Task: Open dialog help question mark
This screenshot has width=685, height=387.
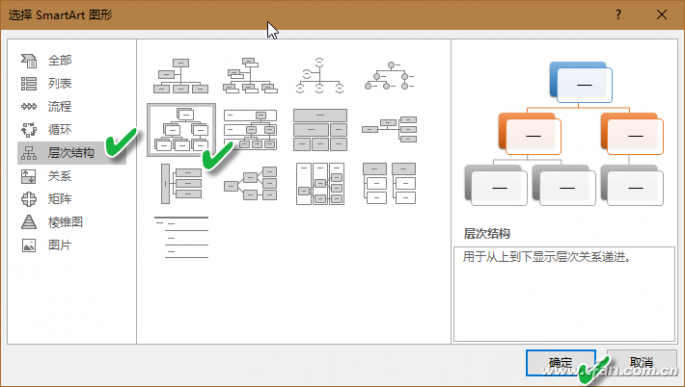Action: 618,15
